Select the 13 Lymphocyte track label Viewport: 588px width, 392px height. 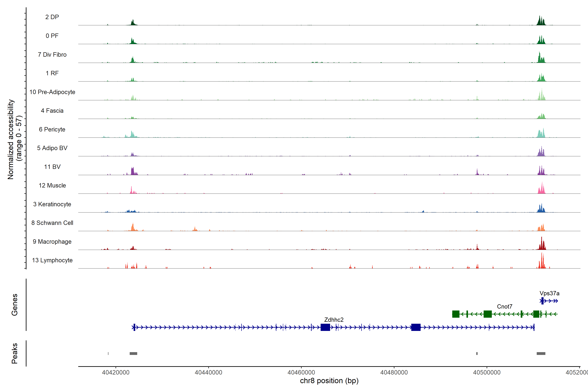pos(52,260)
